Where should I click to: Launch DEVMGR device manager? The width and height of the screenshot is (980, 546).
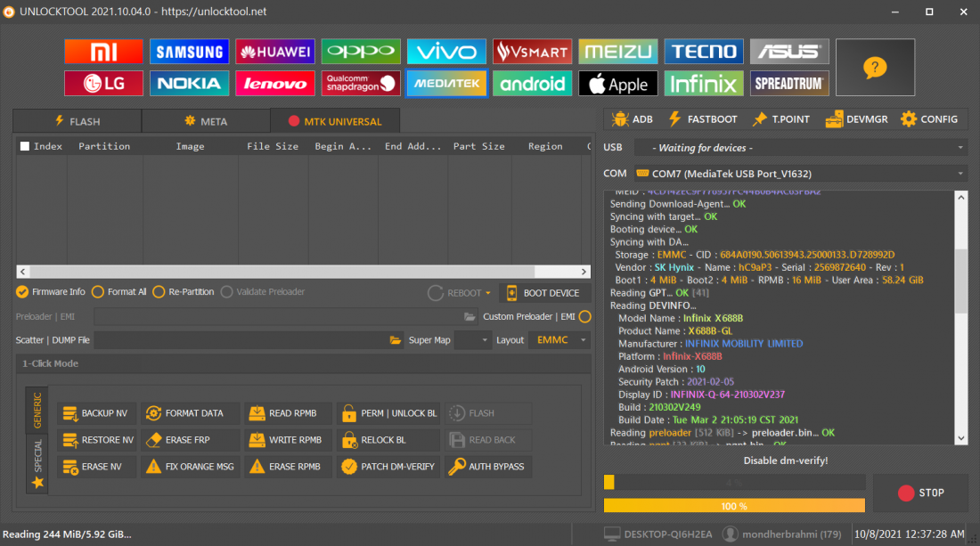tap(856, 119)
